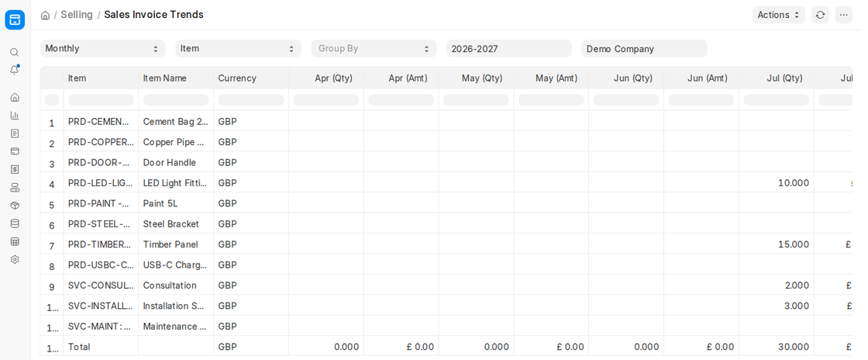
Task: Click the blue app logo icon
Action: click(x=15, y=20)
